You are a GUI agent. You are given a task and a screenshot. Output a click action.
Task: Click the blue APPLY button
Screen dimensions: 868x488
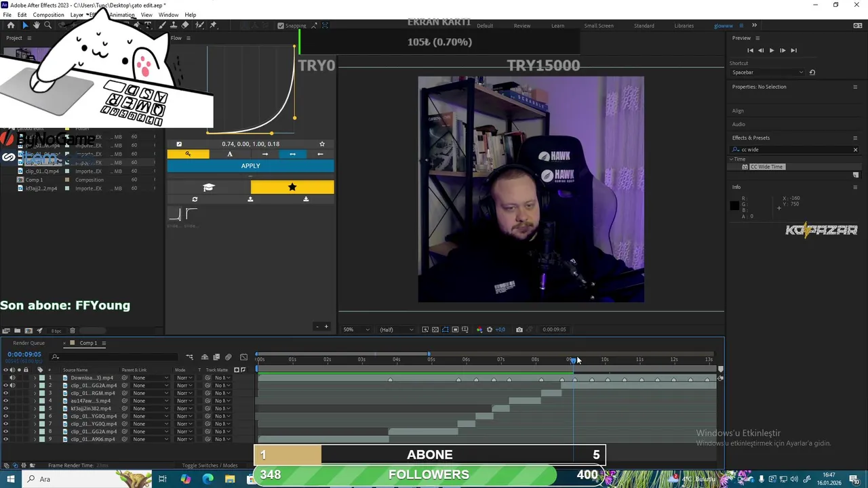(250, 166)
